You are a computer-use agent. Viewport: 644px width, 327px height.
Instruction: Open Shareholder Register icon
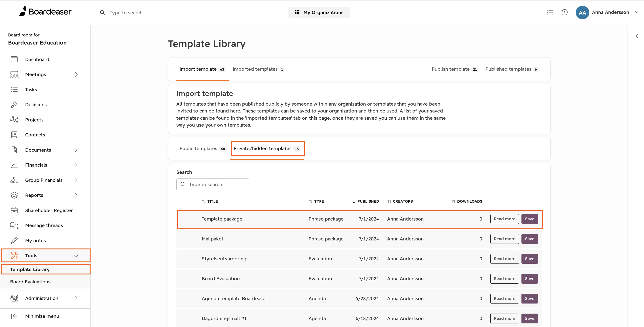click(x=14, y=210)
